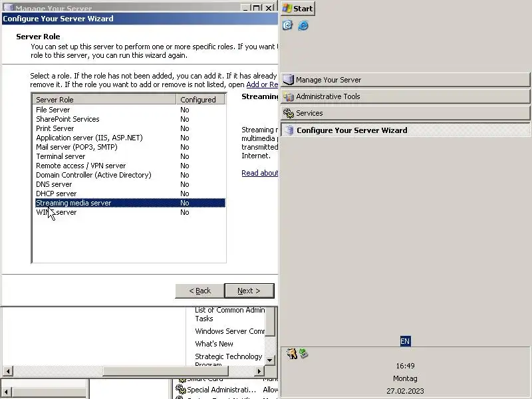Click the down arrow of Manage Your Server scrollbar

(x=270, y=360)
